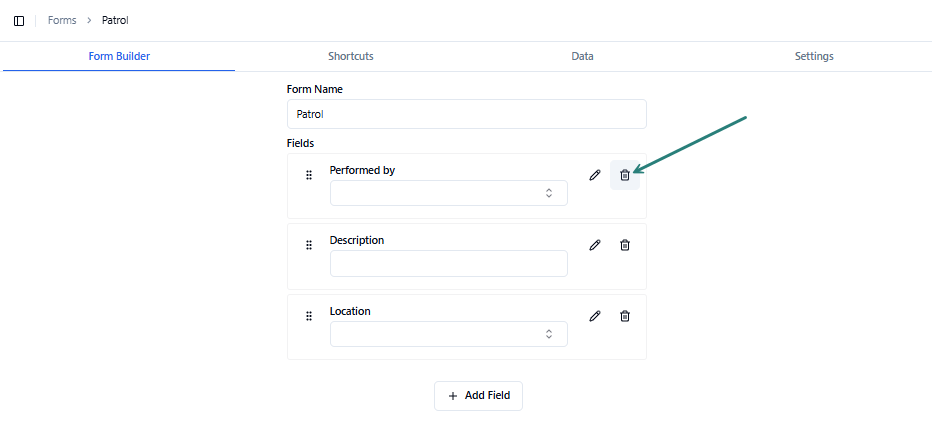Open the Data tab
This screenshot has width=932, height=434.
[x=583, y=57]
